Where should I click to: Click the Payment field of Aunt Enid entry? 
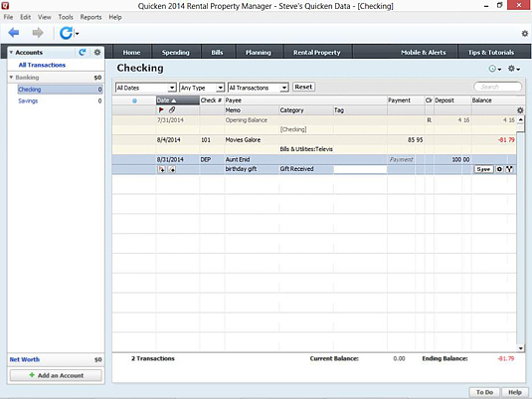tap(401, 159)
